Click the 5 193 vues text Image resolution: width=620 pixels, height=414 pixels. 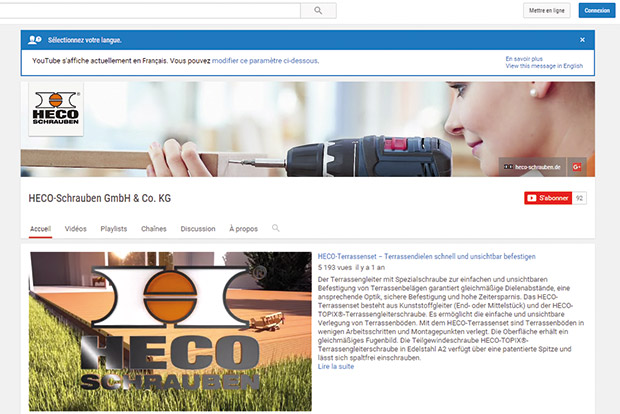point(335,268)
